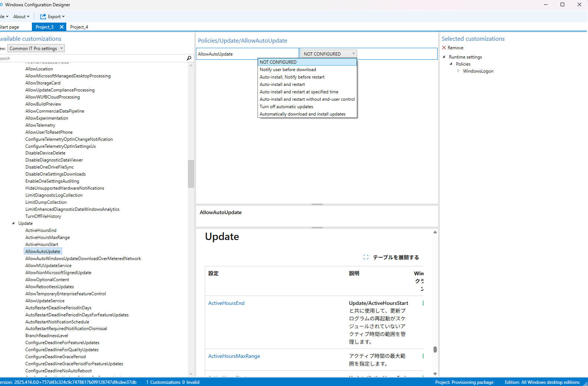Select WindowsLogon in Selected customizations
The image size is (588, 386).
[478, 71]
